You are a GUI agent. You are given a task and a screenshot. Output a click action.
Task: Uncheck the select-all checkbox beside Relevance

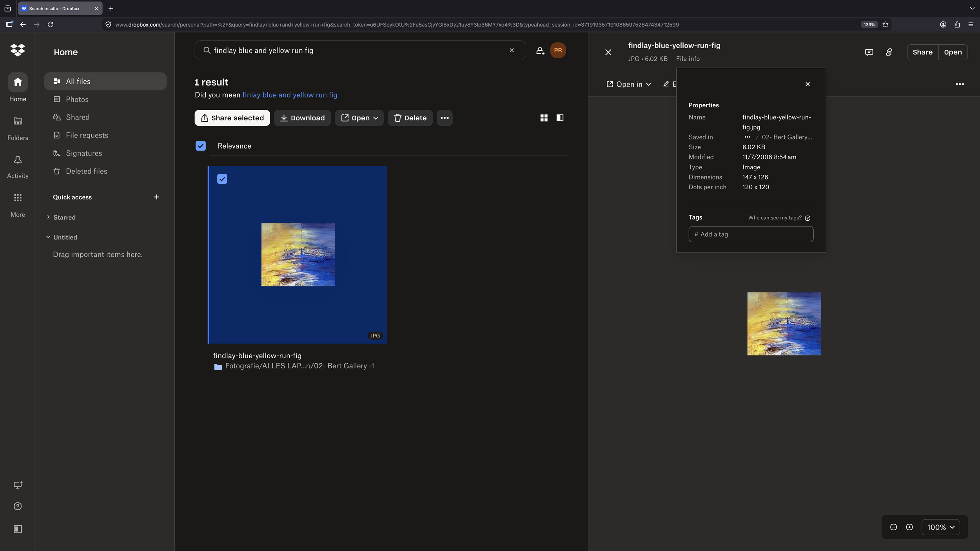pyautogui.click(x=200, y=146)
